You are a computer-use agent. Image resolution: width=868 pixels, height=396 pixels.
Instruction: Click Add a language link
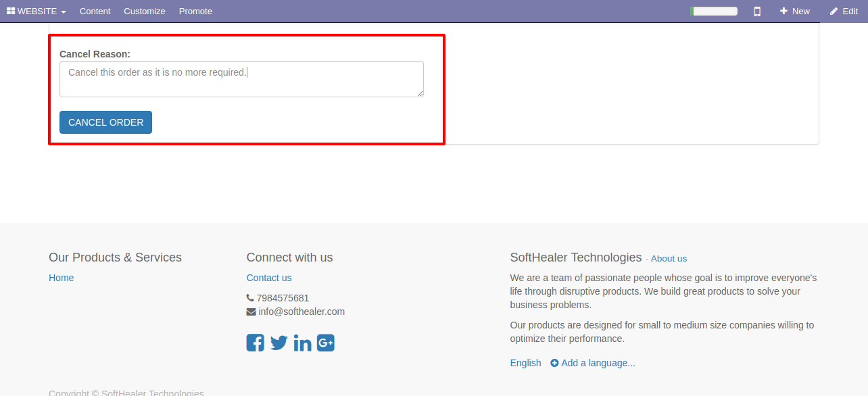tap(593, 363)
